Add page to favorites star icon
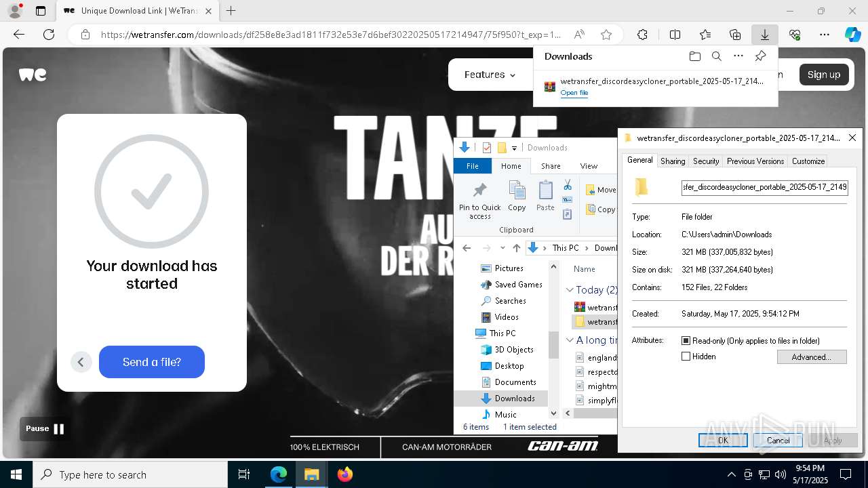Viewport: 868px width, 488px height. tap(606, 35)
